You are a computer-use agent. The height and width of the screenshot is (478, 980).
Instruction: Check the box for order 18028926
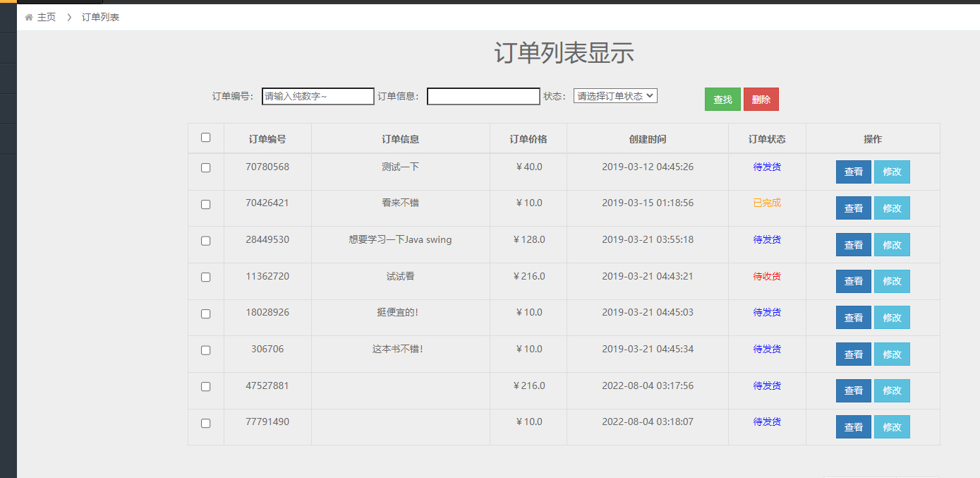tap(205, 313)
